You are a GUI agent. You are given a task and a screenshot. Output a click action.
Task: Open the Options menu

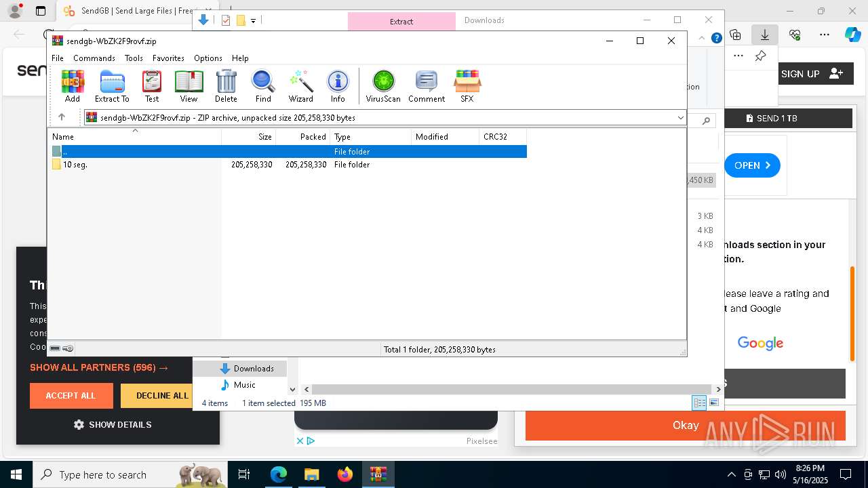click(x=208, y=58)
